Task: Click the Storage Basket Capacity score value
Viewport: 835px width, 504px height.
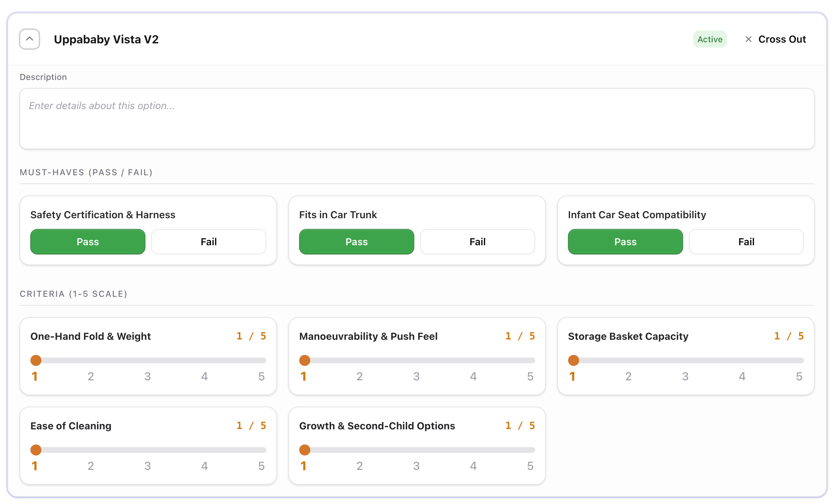Action: [x=789, y=336]
